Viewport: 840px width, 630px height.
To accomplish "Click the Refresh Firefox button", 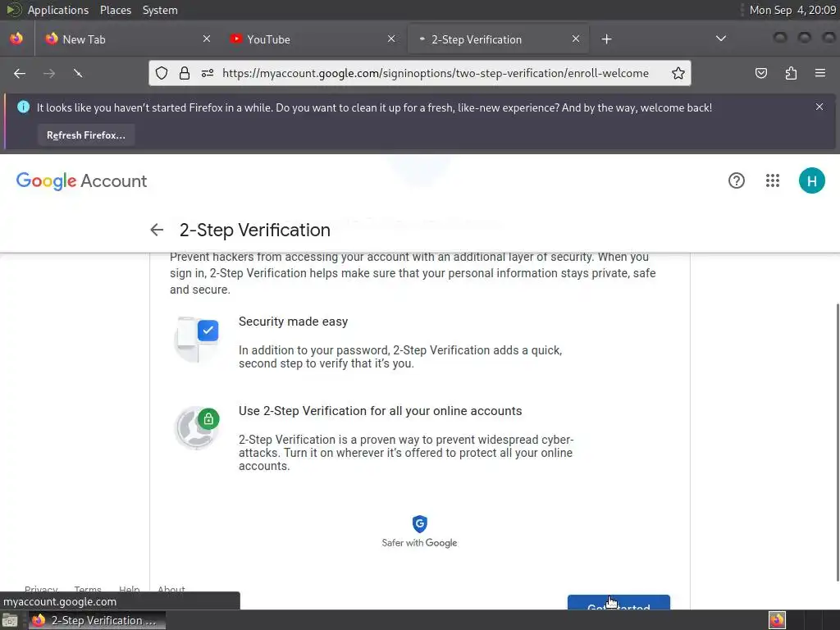I will [x=85, y=135].
